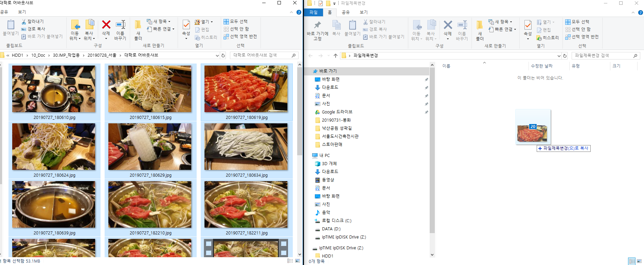Click the 파일제목변경 검색 search box
This screenshot has height=265, width=644.
pos(606,56)
